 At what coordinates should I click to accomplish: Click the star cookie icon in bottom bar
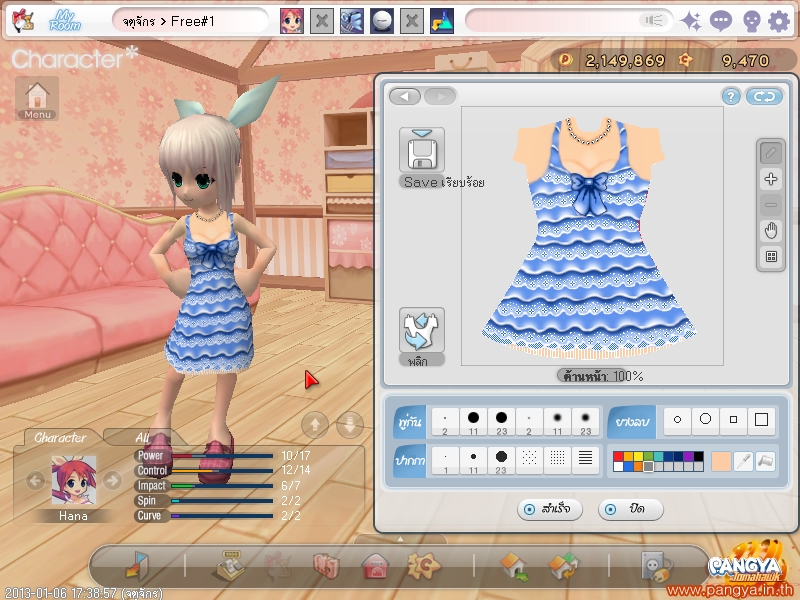coord(423,566)
